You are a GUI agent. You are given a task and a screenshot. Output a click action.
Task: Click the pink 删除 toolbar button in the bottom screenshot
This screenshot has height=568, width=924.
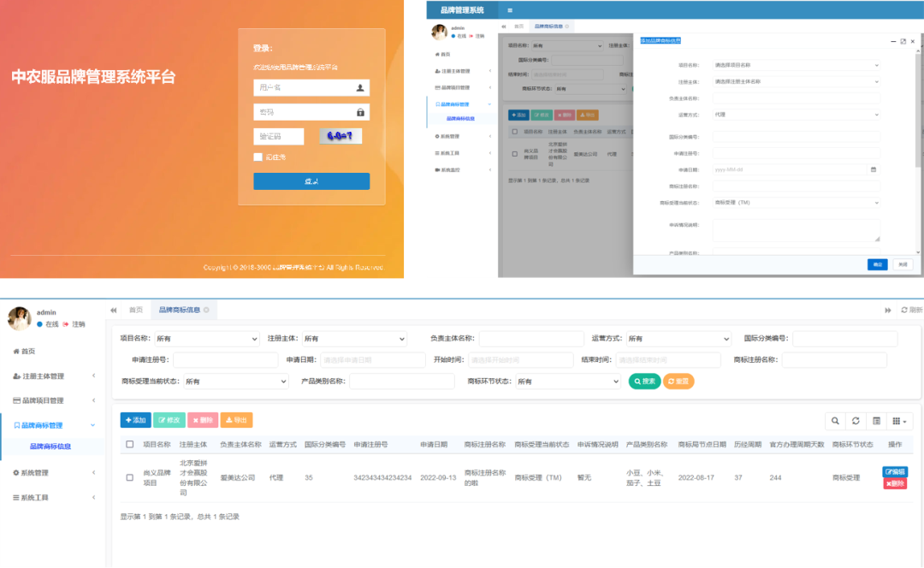click(203, 420)
